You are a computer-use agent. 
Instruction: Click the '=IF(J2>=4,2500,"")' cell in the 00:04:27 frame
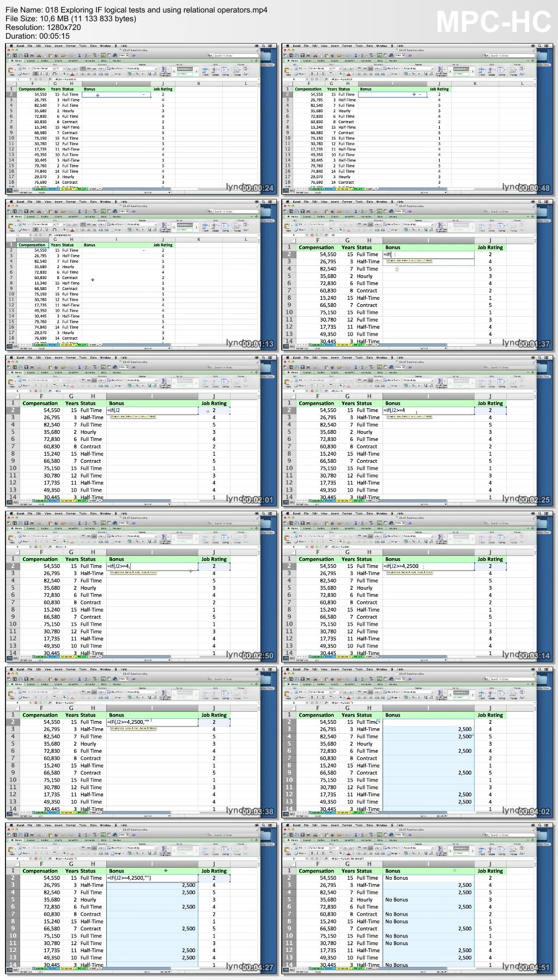152,878
